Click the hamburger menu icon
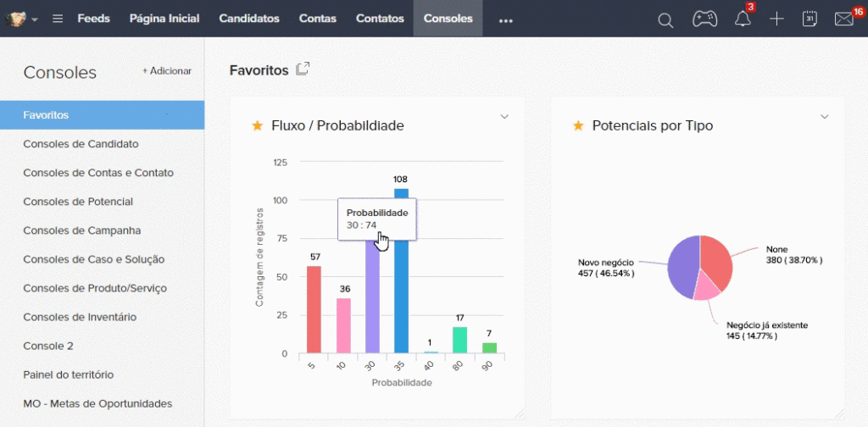This screenshot has width=868, height=427. [58, 19]
